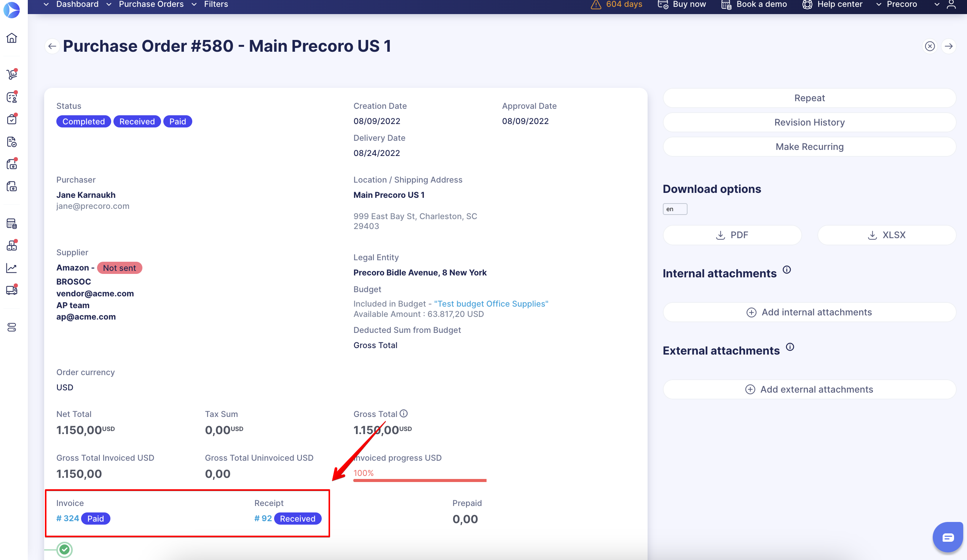This screenshot has height=560, width=967.
Task: Go to next order with right arrow
Action: pos(949,46)
